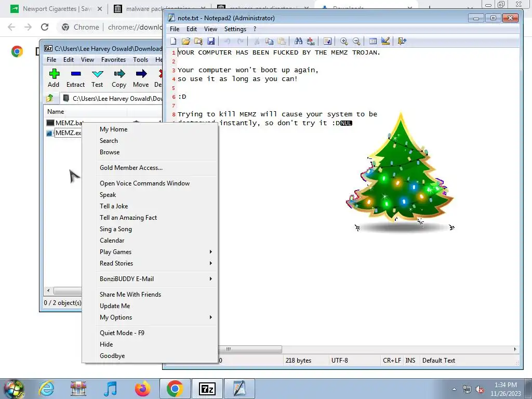Click the Redo arrow icon in Notepad2
The height and width of the screenshot is (399, 532).
(x=240, y=41)
